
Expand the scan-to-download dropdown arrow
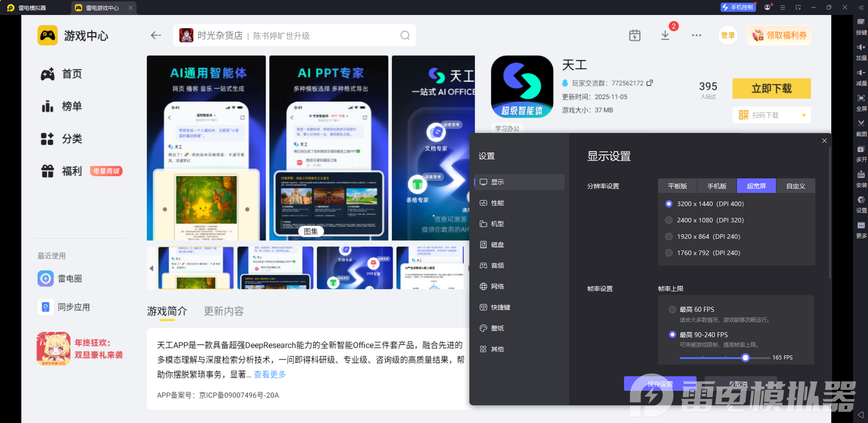coord(804,115)
